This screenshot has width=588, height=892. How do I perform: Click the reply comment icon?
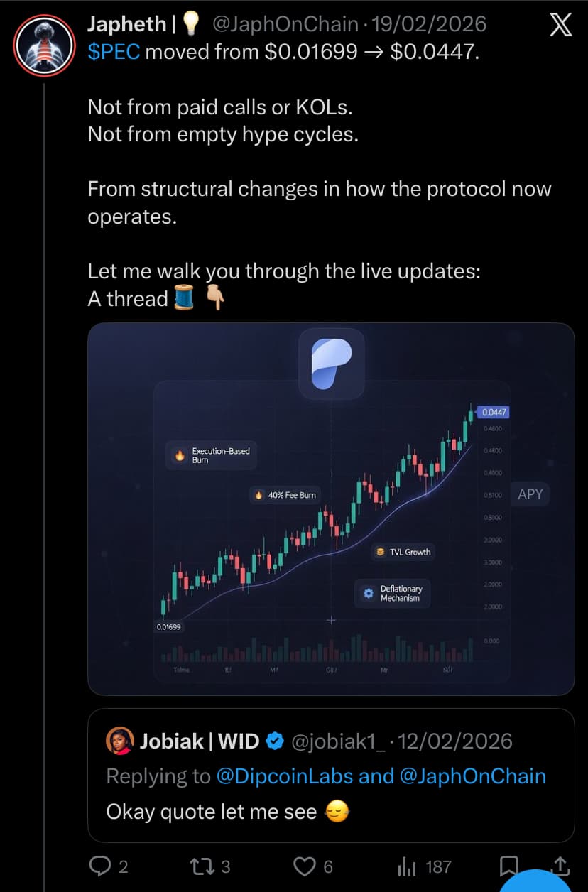coord(99,866)
